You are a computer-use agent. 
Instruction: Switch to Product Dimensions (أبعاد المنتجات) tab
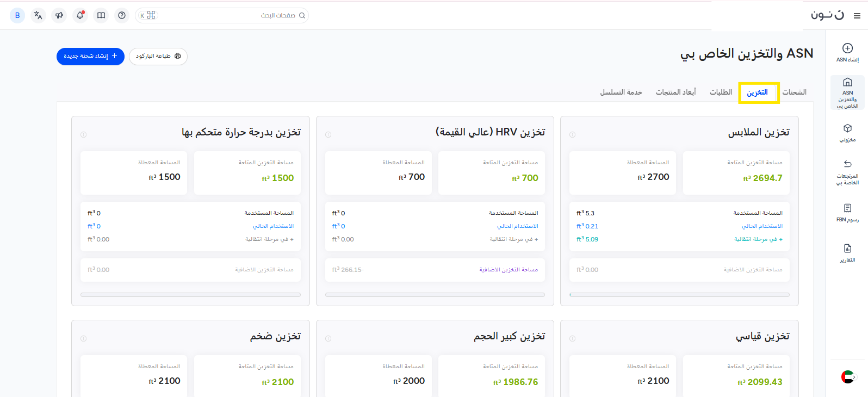675,92
